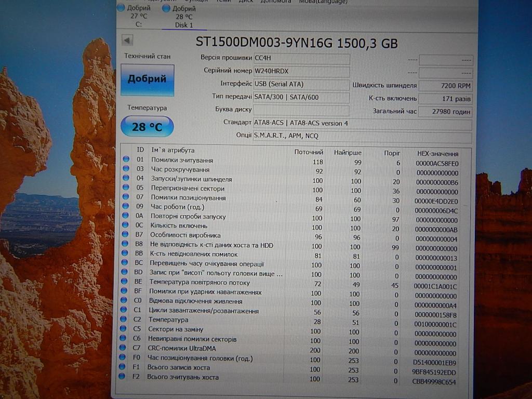Click the Стандарт field showing ATA8-ACS
532x399 pixels.
[363, 124]
